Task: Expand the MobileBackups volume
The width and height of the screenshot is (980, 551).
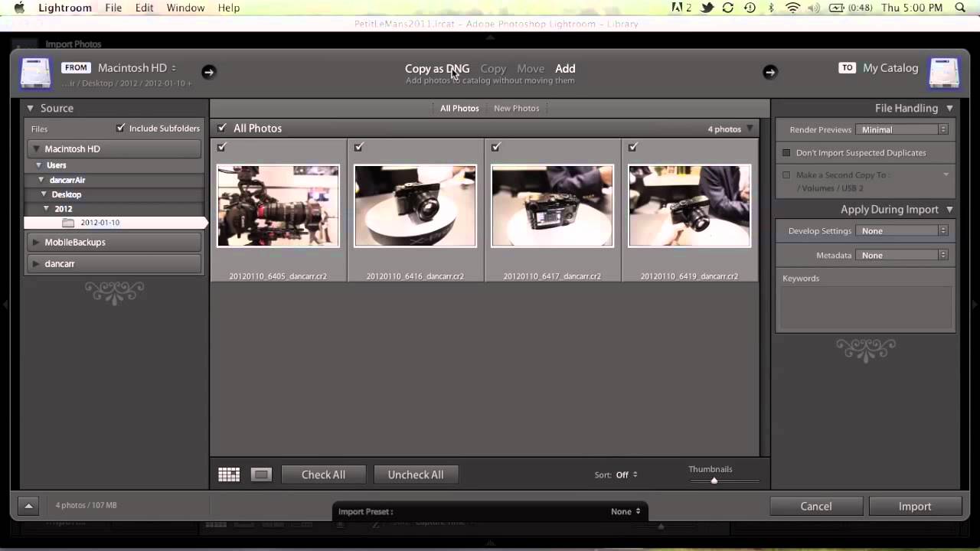Action: click(x=35, y=243)
